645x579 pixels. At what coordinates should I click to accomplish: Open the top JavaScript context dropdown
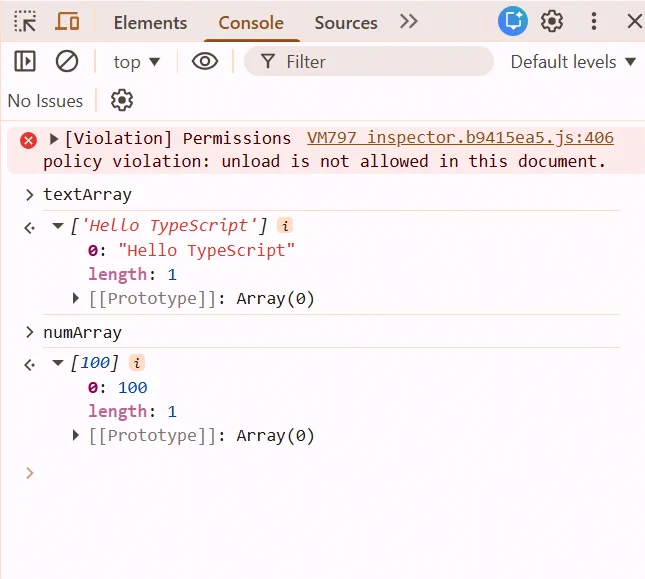click(x=136, y=62)
